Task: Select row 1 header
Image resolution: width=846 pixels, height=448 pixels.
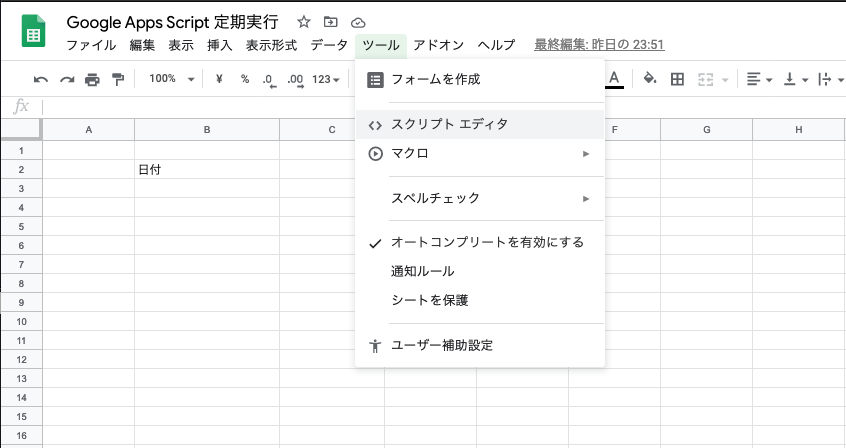Action: pyautogui.click(x=21, y=151)
